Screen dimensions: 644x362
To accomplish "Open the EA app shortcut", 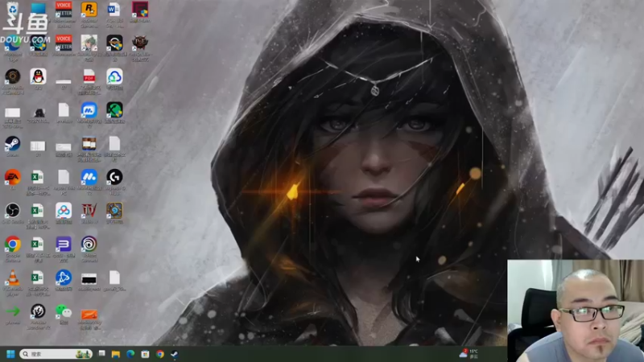I will (x=12, y=177).
